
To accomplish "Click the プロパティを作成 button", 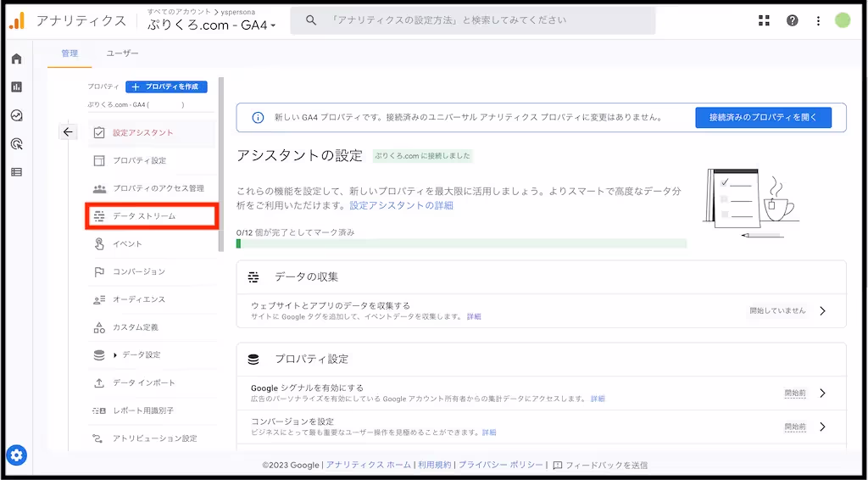I will coord(166,87).
